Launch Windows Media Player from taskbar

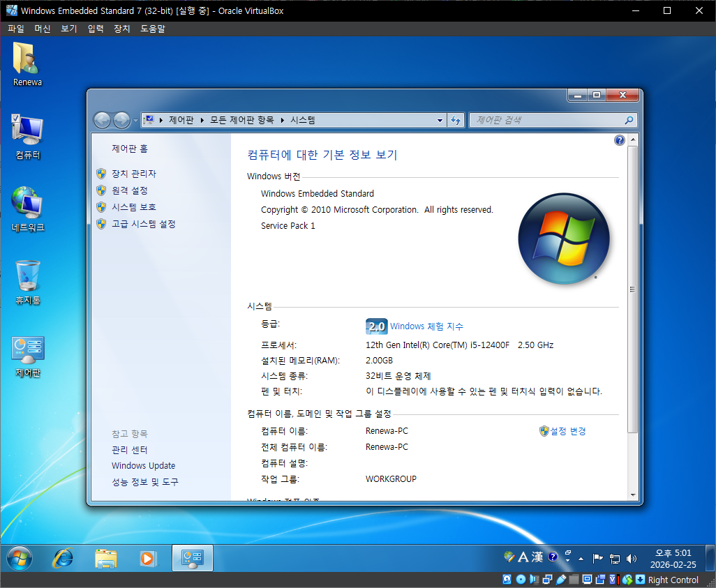(x=148, y=558)
